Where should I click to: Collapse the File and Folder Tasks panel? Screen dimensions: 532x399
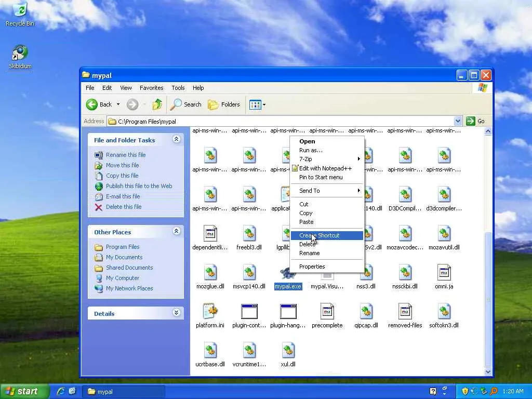(176, 139)
